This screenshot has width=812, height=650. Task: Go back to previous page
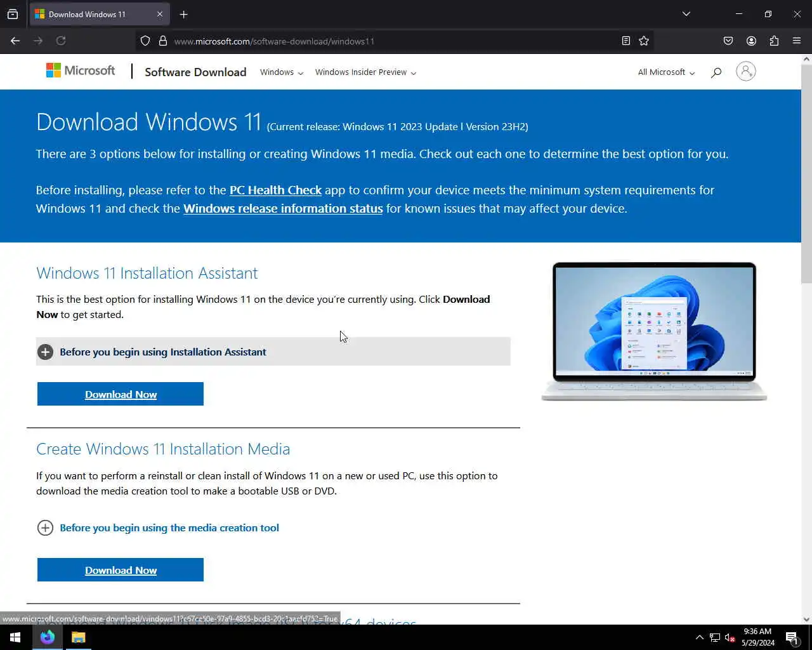[15, 41]
